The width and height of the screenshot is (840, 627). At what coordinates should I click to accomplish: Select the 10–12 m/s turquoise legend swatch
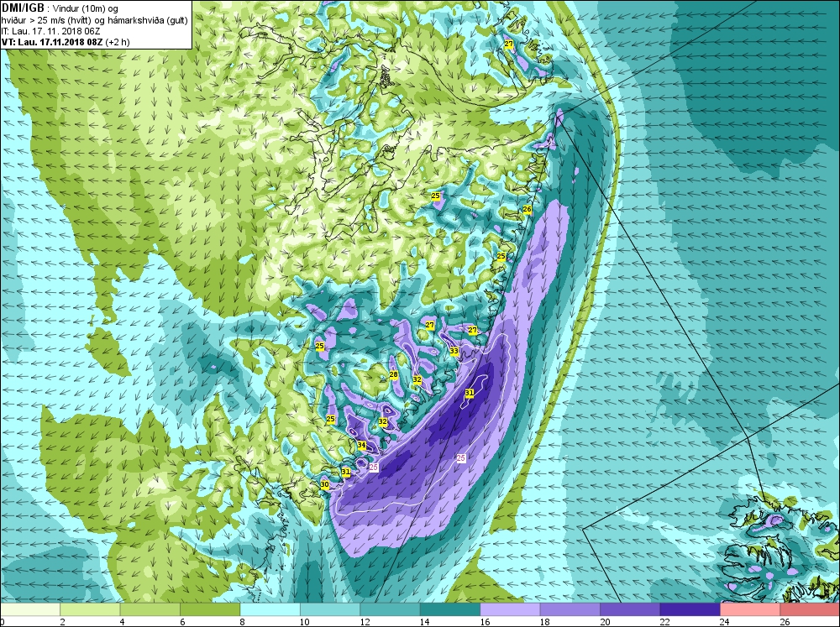(330, 609)
